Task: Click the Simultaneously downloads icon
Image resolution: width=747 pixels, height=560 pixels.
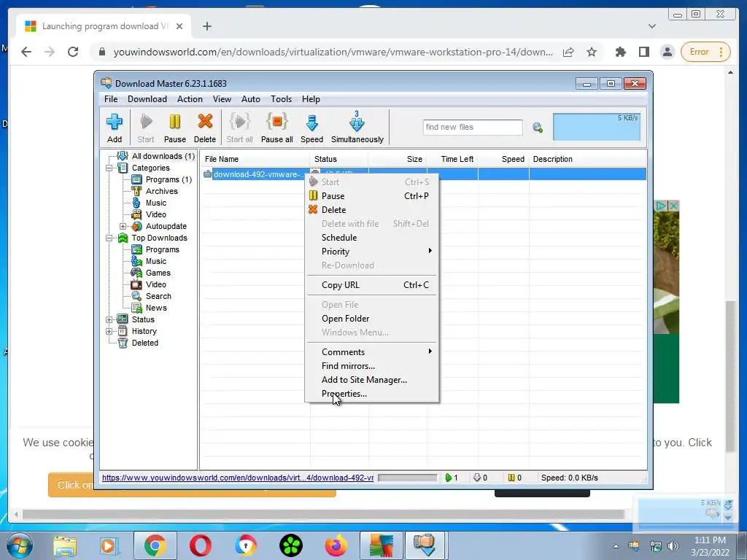Action: (x=357, y=127)
